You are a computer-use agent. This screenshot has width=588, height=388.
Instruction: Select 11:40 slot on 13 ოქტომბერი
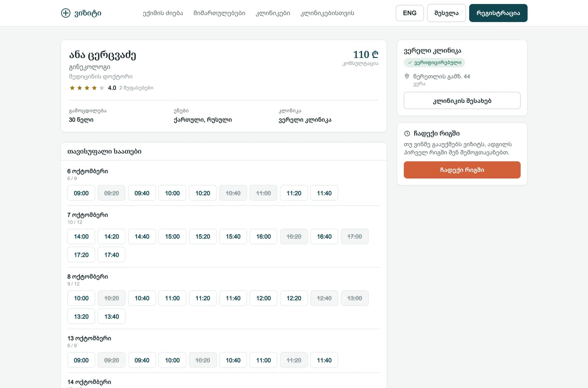pyautogui.click(x=324, y=360)
